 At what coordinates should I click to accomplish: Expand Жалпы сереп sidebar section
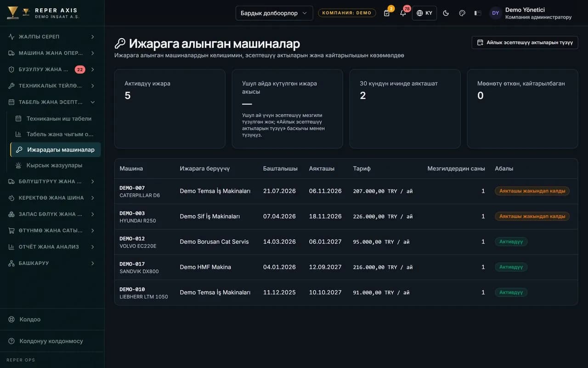[52, 37]
